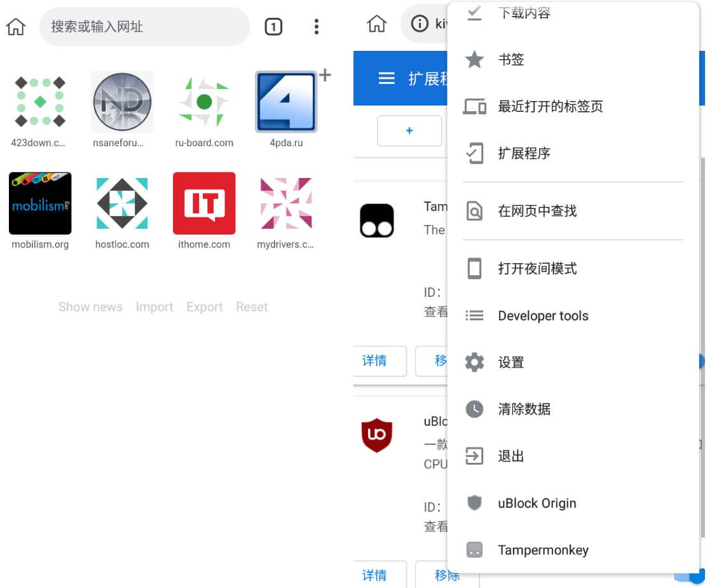Open Developer tools from the menu
The height and width of the screenshot is (588, 719).
click(x=544, y=315)
